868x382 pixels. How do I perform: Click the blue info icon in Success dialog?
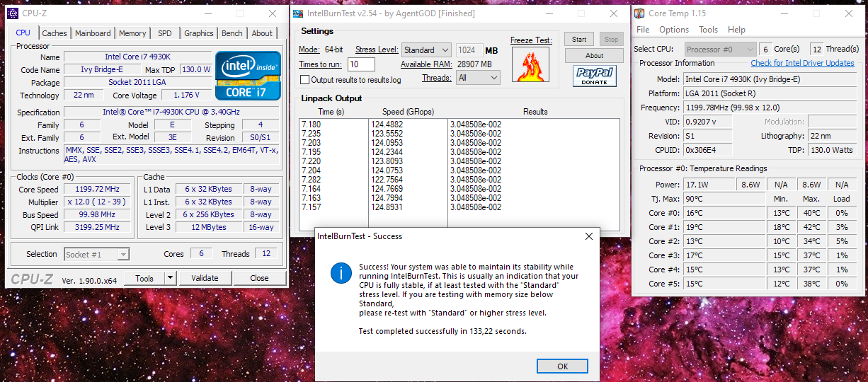click(x=341, y=274)
